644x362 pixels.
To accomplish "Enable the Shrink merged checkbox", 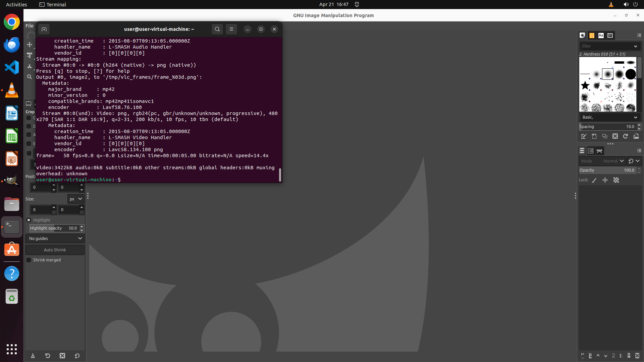I will [29, 260].
